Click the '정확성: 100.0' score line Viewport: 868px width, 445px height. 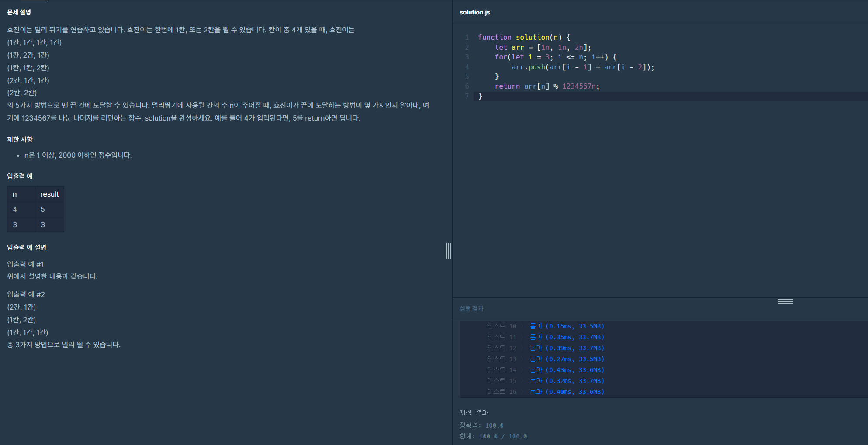click(481, 425)
